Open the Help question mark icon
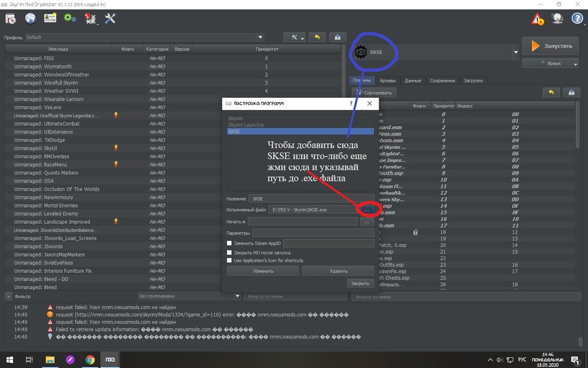Image resolution: width=588 pixels, height=368 pixels. click(577, 19)
